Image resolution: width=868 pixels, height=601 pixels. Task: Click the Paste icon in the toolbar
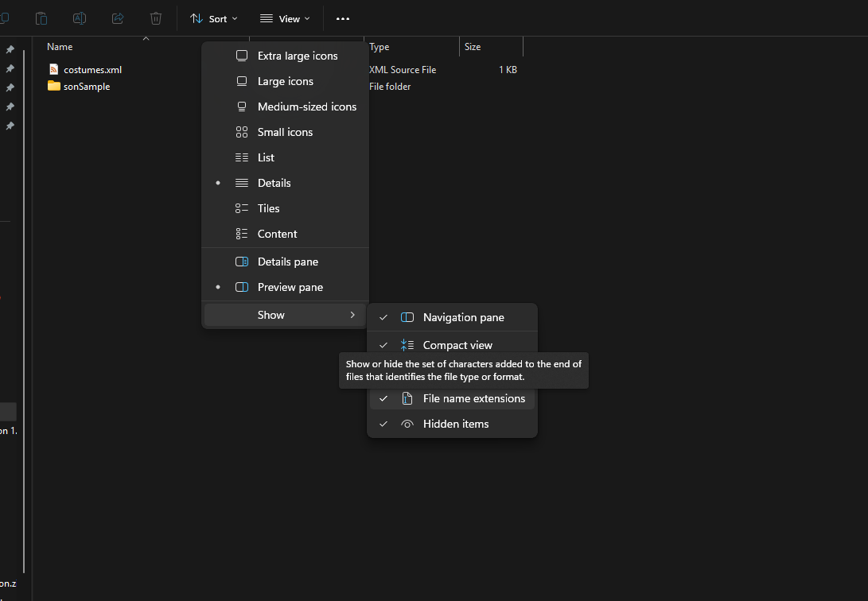coord(41,18)
